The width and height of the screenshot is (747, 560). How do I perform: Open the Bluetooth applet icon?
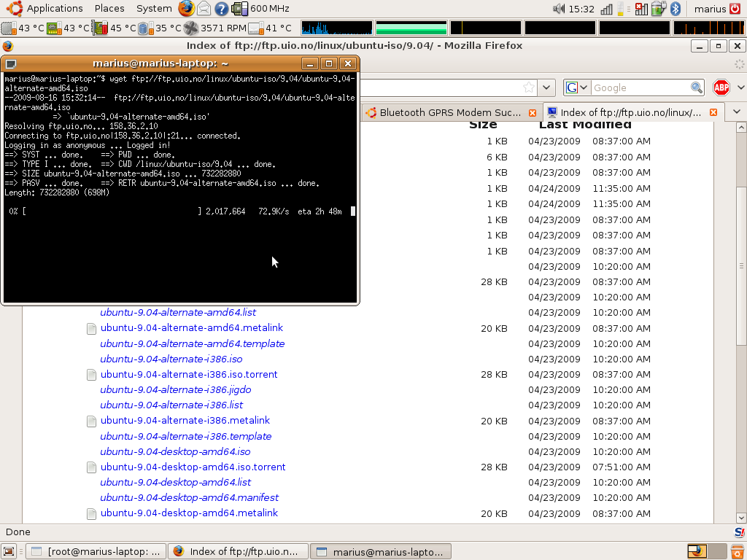(x=675, y=9)
